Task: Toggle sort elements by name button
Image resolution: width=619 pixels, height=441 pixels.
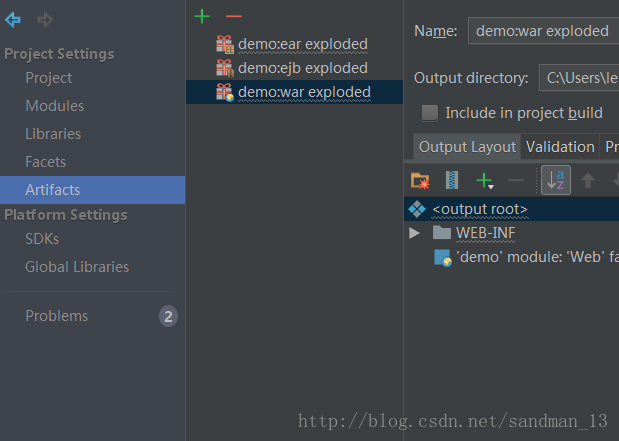Action: [556, 180]
